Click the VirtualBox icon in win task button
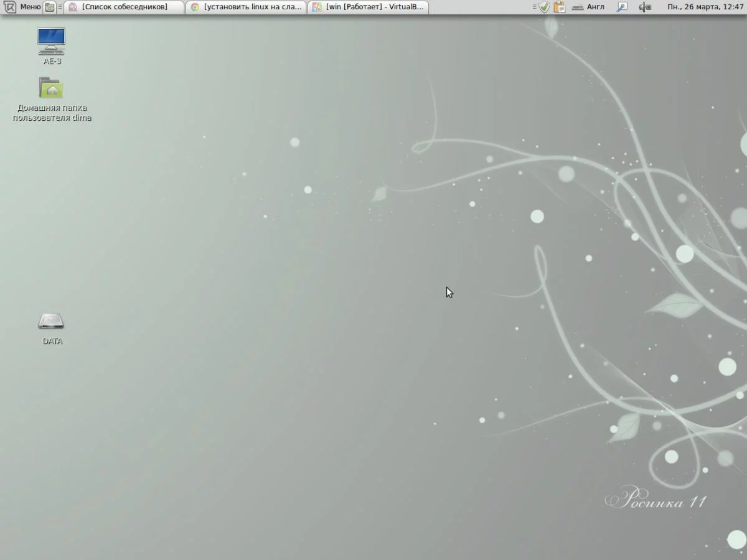Screen dimensions: 747x560 click(x=317, y=7)
